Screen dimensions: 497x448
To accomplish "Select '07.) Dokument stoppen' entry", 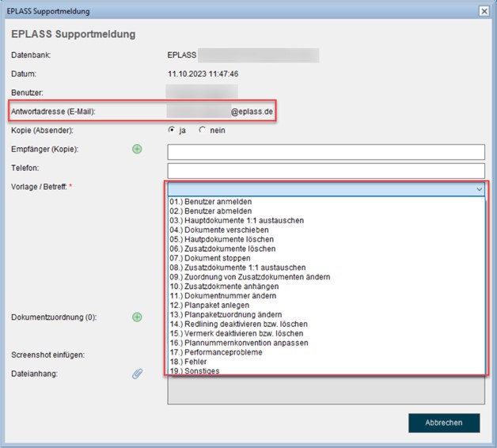I will click(x=209, y=258).
